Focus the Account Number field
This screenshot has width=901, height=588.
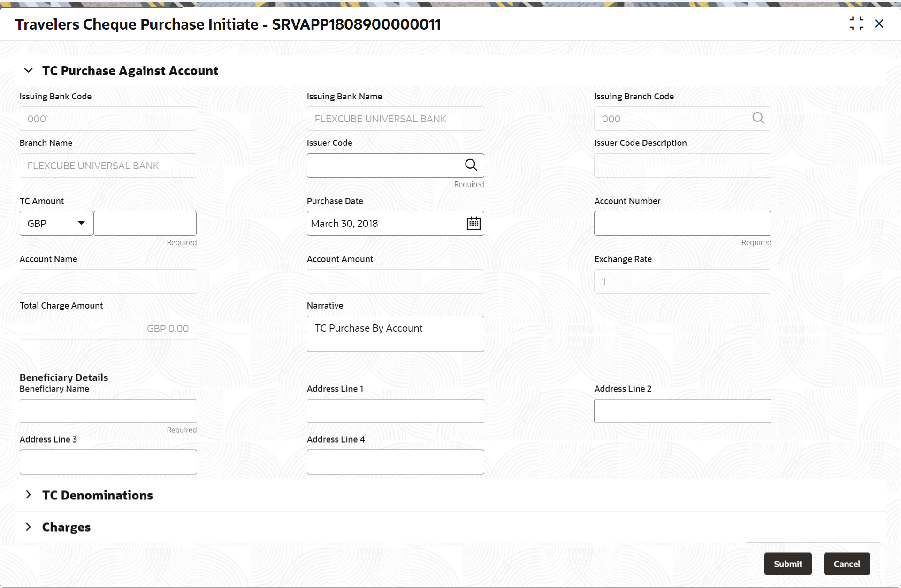[682, 223]
